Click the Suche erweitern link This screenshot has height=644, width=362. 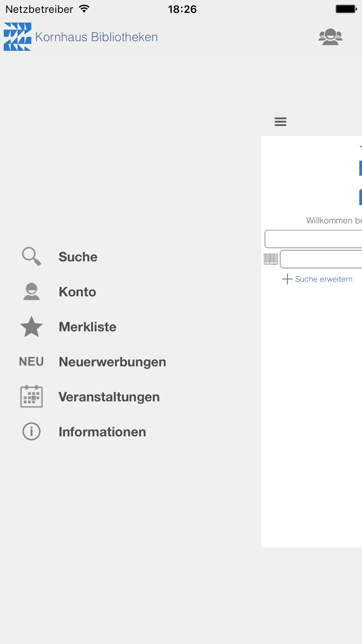coord(324,279)
